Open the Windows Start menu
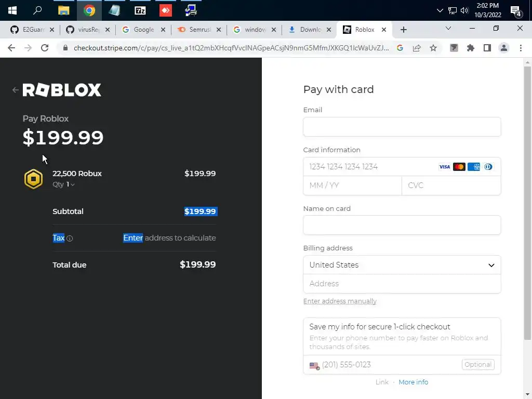Screen dimensions: 532x399 [12, 10]
